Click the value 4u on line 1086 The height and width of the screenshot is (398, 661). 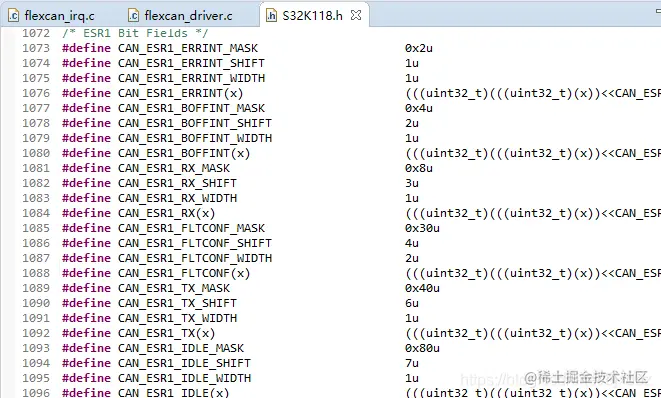click(x=411, y=243)
